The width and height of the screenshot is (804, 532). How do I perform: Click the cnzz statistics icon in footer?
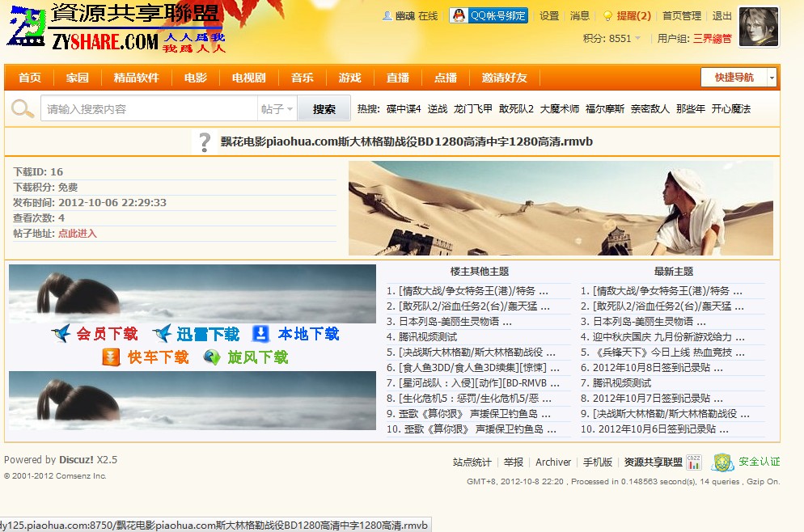click(694, 462)
